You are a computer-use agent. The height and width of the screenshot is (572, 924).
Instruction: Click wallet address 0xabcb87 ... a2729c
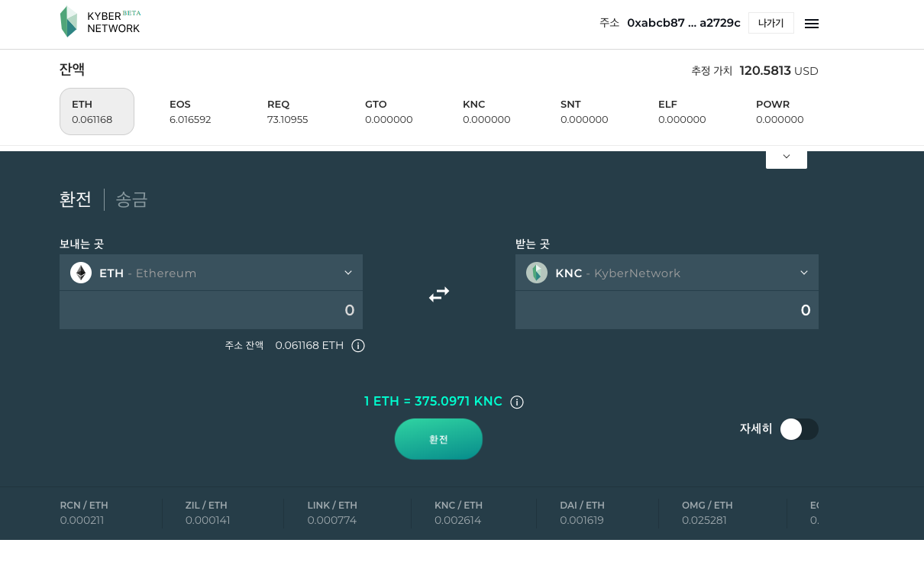point(683,23)
